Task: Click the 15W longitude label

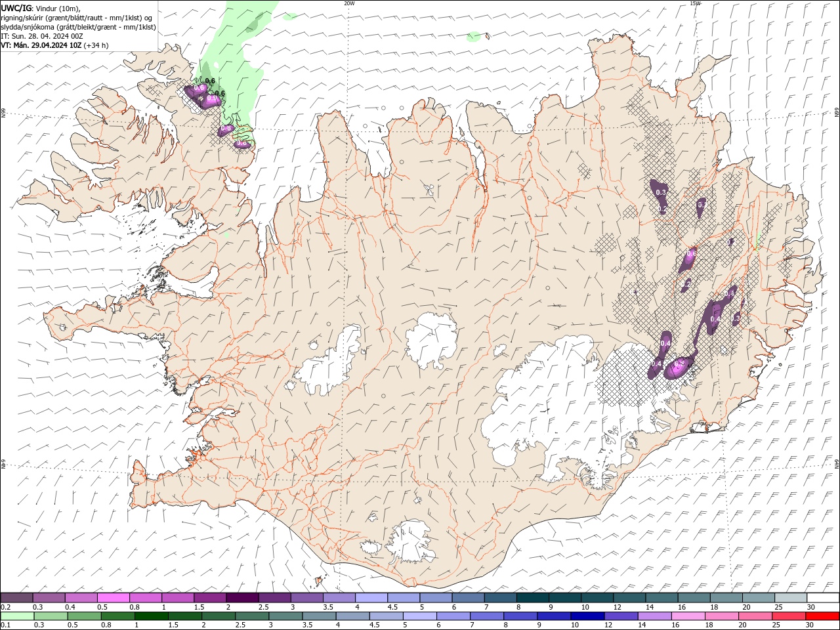Action: 695,3
